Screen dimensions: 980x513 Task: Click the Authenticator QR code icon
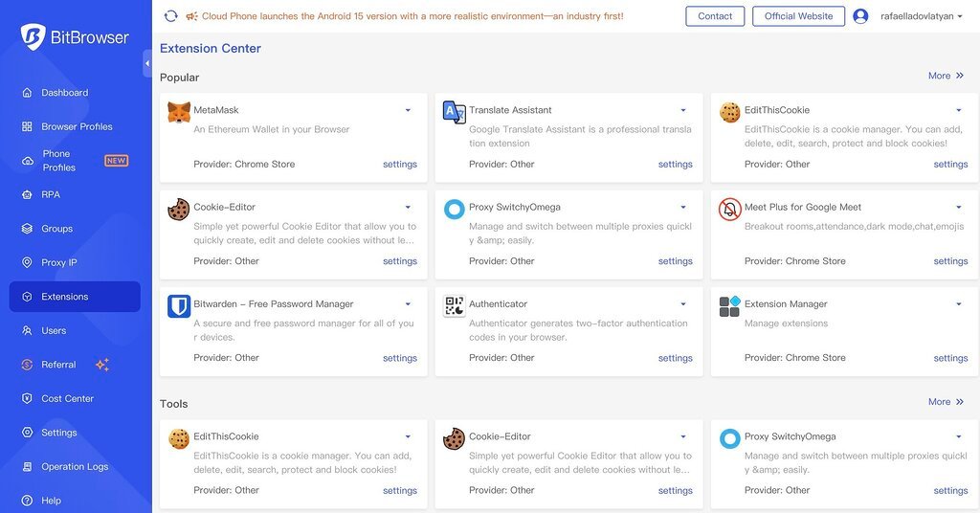(x=455, y=306)
